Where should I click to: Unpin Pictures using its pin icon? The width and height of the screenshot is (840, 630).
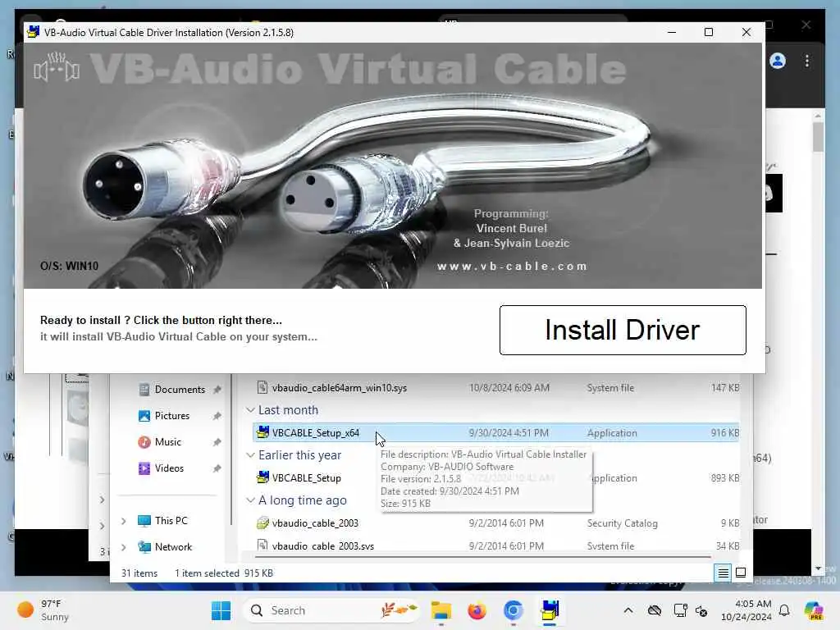tap(217, 416)
